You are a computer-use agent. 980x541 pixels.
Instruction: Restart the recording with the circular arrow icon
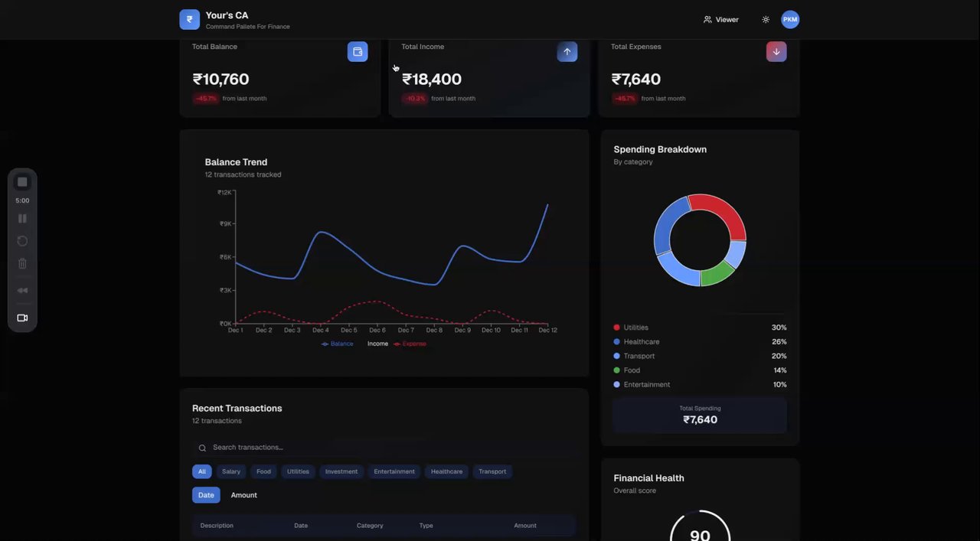(x=22, y=241)
